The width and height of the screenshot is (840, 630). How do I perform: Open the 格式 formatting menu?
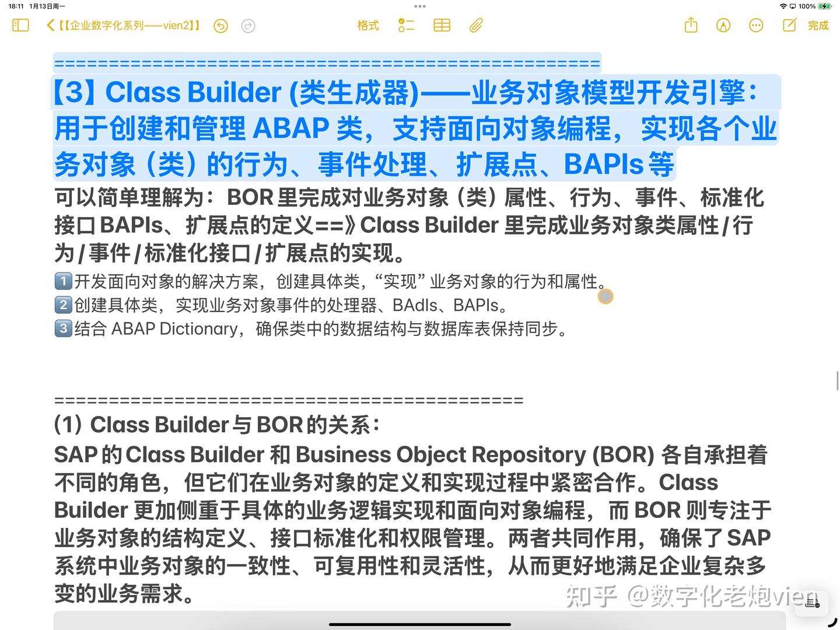tap(367, 26)
